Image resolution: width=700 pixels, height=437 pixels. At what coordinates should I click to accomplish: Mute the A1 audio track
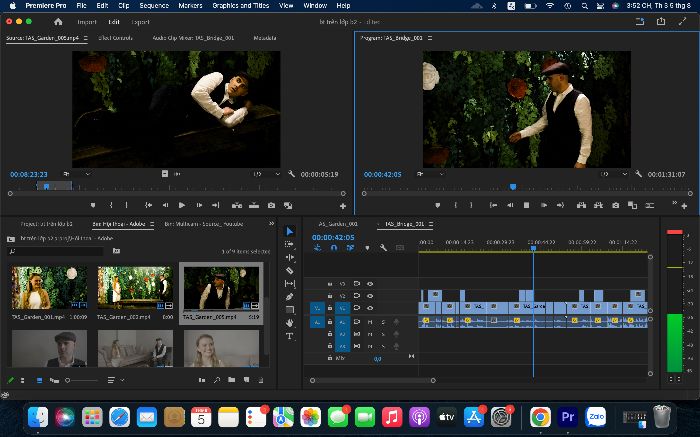tap(370, 322)
